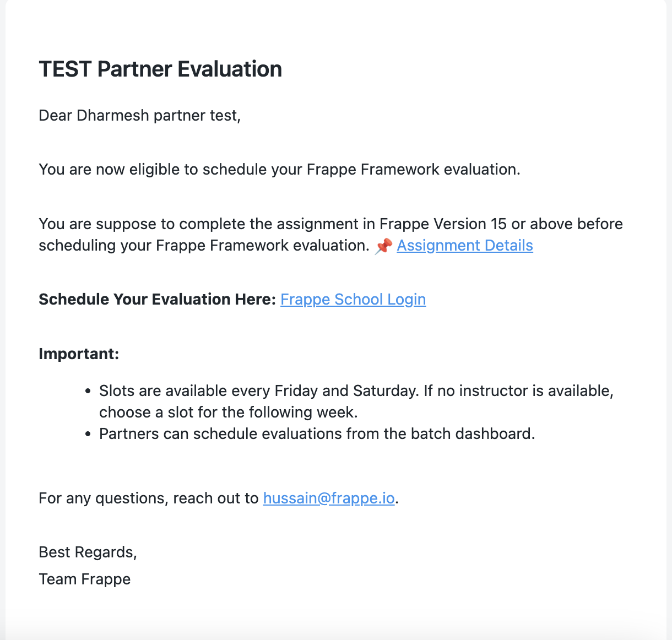
Task: Click the TEST Partner Evaluation heading
Action: pyautogui.click(x=160, y=69)
